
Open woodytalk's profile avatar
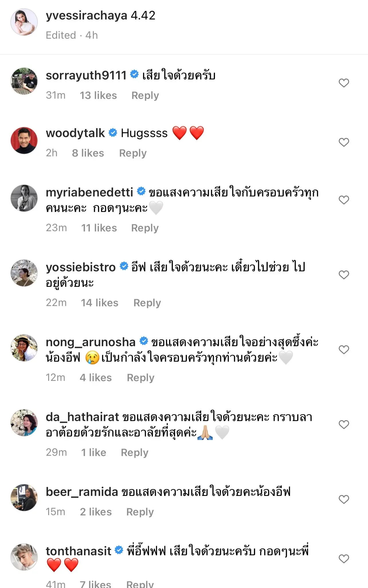(x=24, y=141)
